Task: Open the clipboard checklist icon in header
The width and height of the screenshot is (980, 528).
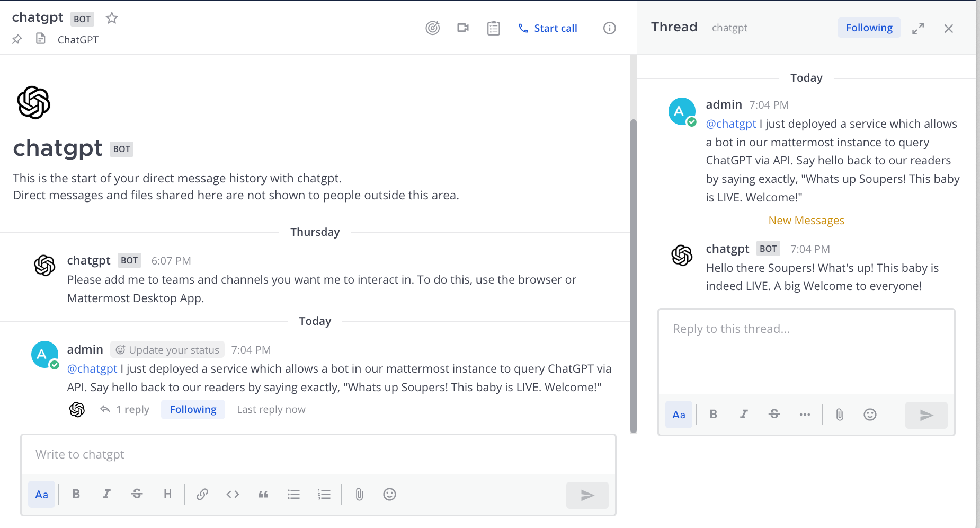Action: click(494, 28)
